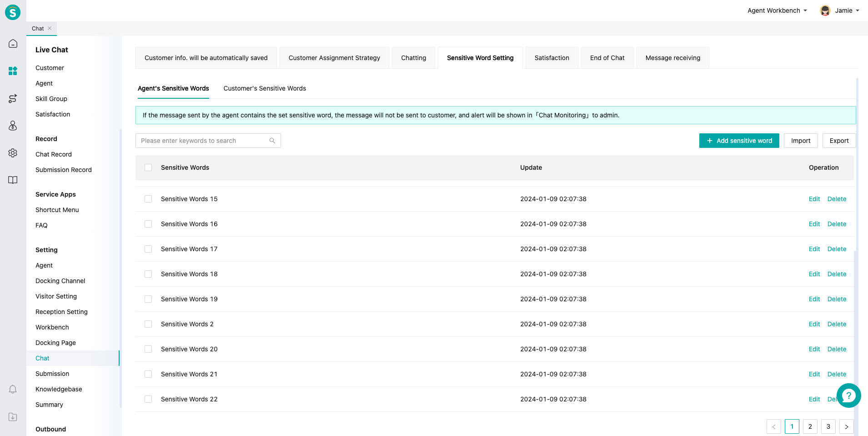Screen dimensions: 868x436
Task: Click Jamie's avatar picture
Action: 825,10
